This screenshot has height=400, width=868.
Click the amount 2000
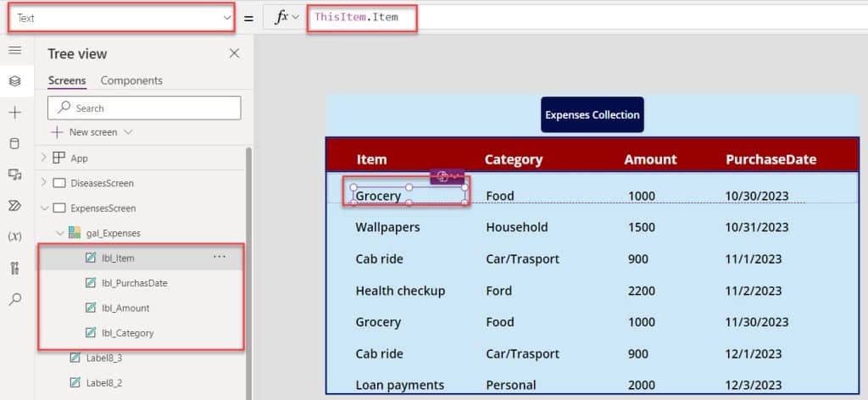[642, 385]
